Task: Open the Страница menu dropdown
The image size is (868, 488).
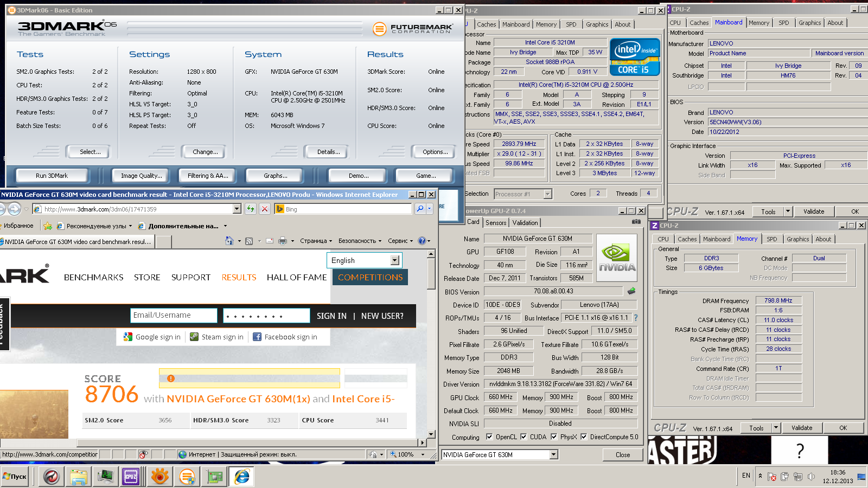Action: pos(316,241)
